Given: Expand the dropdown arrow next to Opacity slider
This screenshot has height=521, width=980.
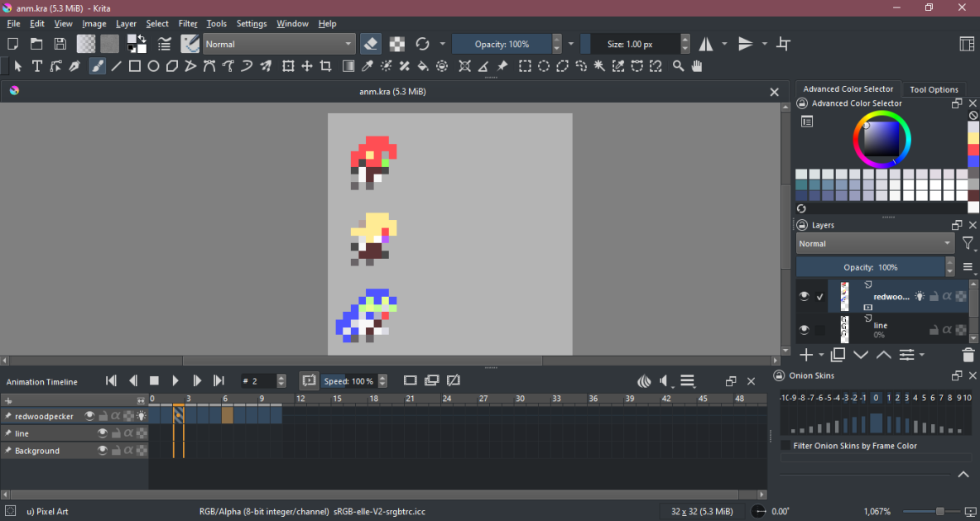Looking at the screenshot, I should pos(570,44).
